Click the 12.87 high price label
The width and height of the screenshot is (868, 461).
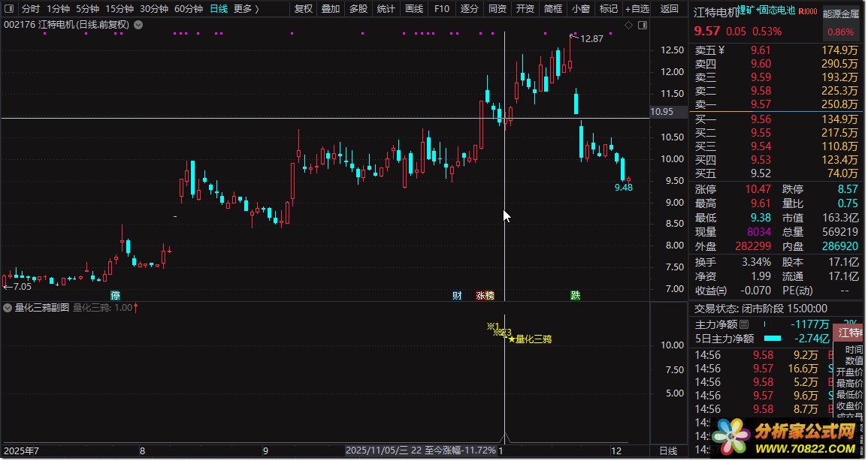[592, 39]
